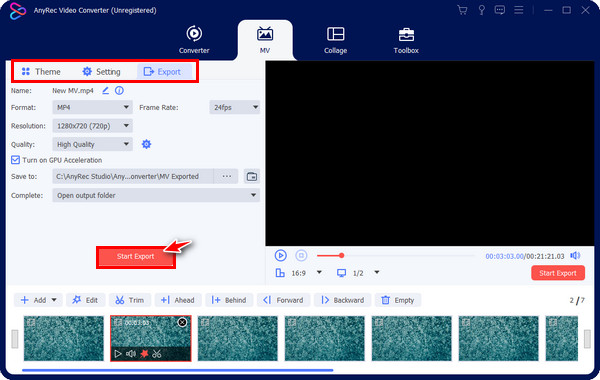Expand the Format MP4 dropdown
600x380 pixels.
[x=92, y=108]
